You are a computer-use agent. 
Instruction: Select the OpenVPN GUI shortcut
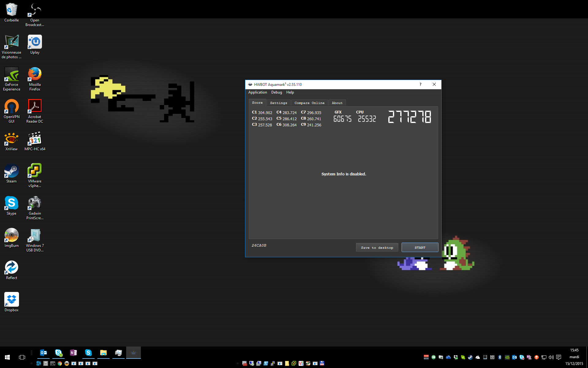pyautogui.click(x=12, y=111)
